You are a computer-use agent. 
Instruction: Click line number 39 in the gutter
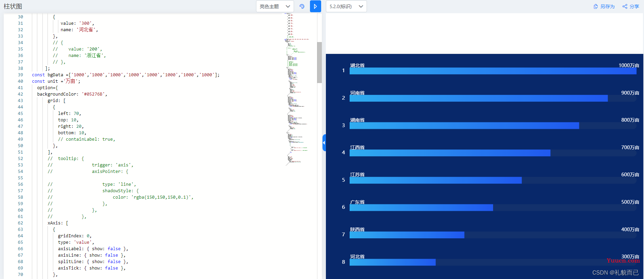point(20,75)
